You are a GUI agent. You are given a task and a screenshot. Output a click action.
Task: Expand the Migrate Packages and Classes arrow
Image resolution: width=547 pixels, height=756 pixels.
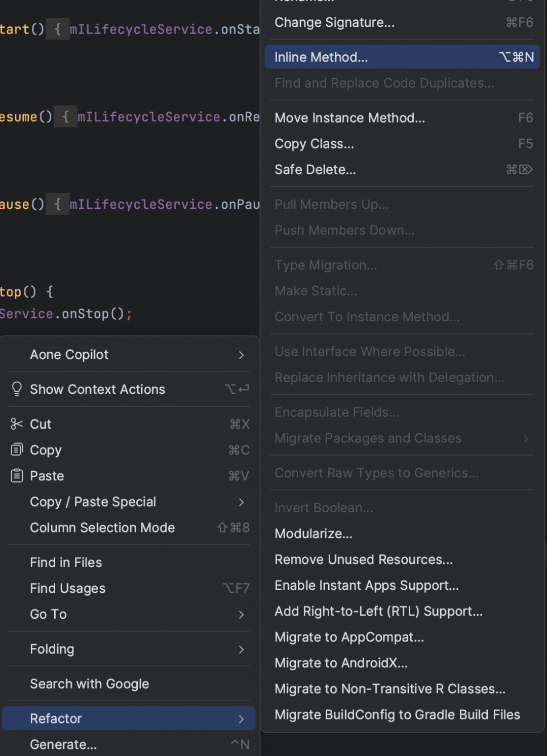tap(526, 438)
